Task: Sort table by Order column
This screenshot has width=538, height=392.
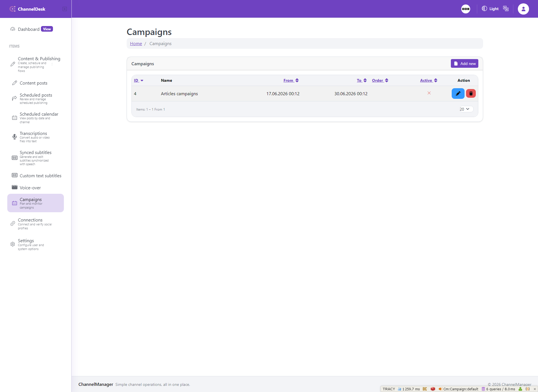Action: [x=380, y=80]
